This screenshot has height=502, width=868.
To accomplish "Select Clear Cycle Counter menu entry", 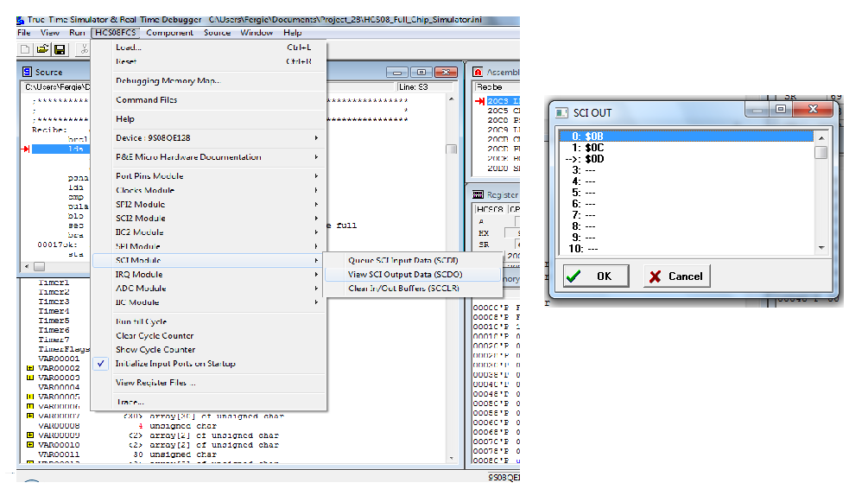I will point(155,335).
